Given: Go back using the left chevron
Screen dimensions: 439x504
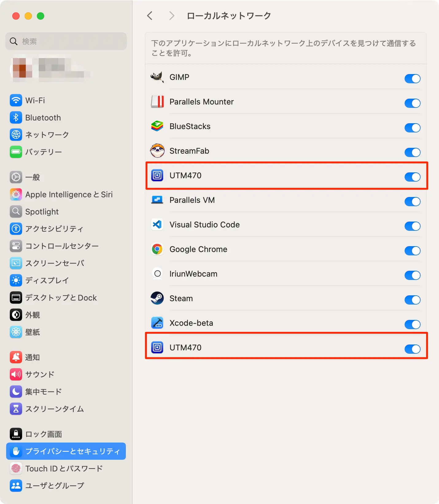Looking at the screenshot, I should (150, 16).
